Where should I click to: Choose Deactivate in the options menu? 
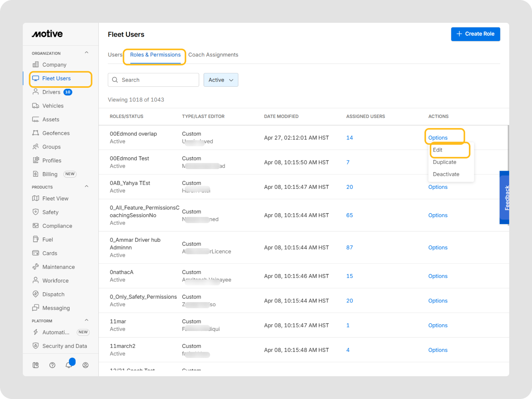446,174
